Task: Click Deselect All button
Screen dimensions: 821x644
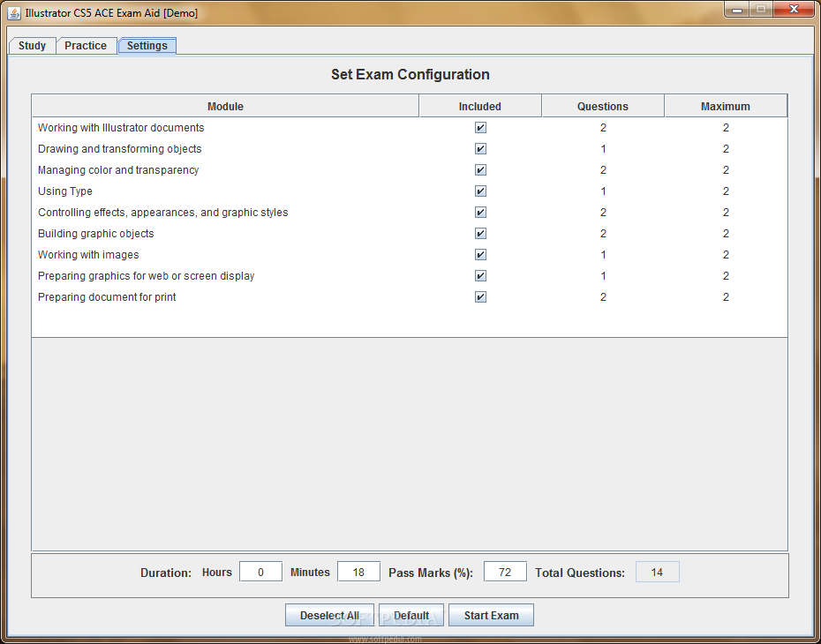Action: [329, 615]
